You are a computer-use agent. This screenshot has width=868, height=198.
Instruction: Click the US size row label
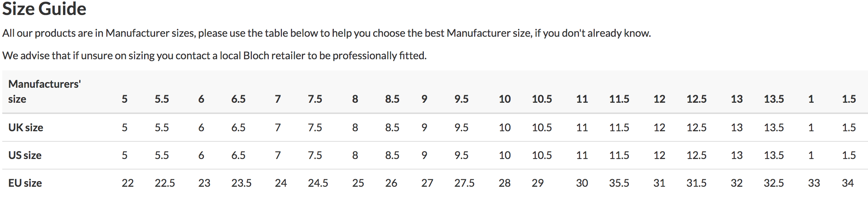(x=25, y=155)
